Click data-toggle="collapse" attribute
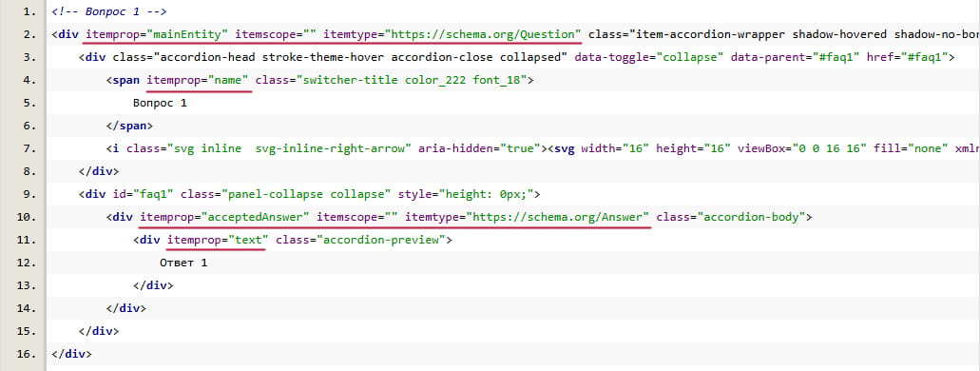 pyautogui.click(x=649, y=57)
